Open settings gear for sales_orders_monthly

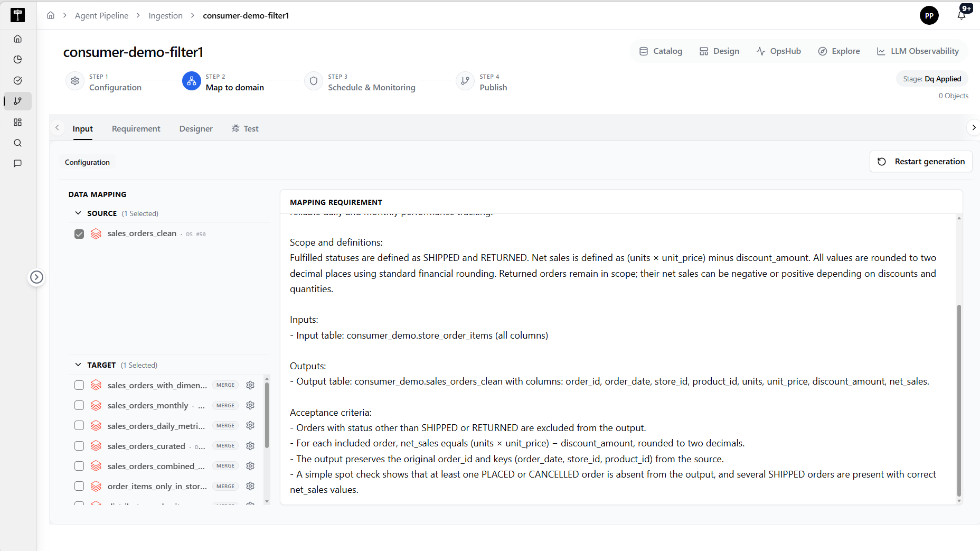[x=250, y=405]
